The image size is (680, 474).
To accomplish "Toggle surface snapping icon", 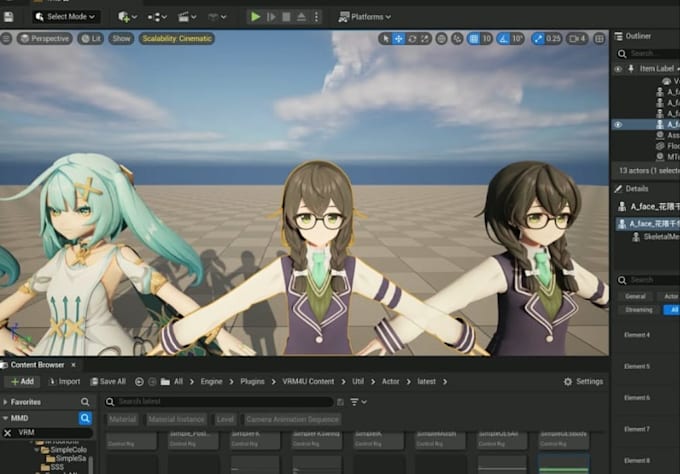I will click(457, 39).
